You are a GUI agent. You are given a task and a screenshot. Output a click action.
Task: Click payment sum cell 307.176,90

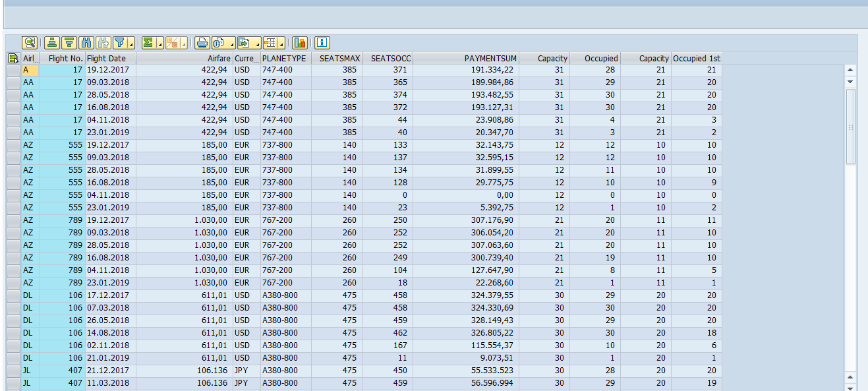pos(466,220)
